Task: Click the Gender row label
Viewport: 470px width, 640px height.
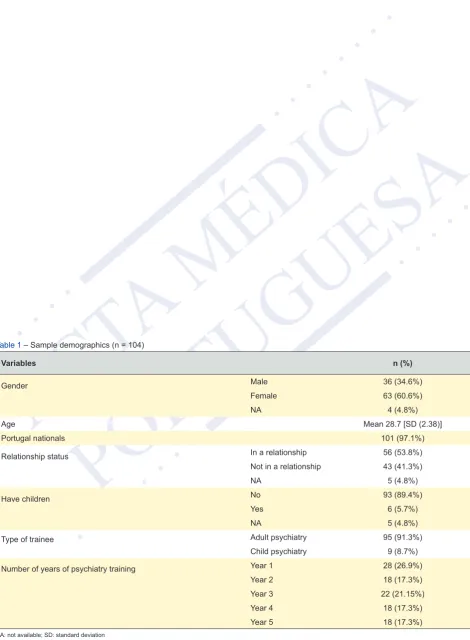Action: pyautogui.click(x=14, y=386)
